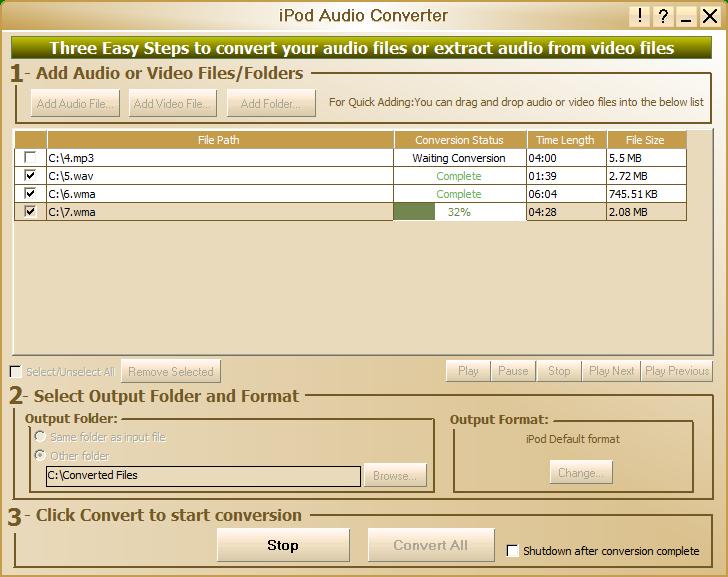
Task: Uncheck the box for C:\5.wav
Action: (30, 175)
